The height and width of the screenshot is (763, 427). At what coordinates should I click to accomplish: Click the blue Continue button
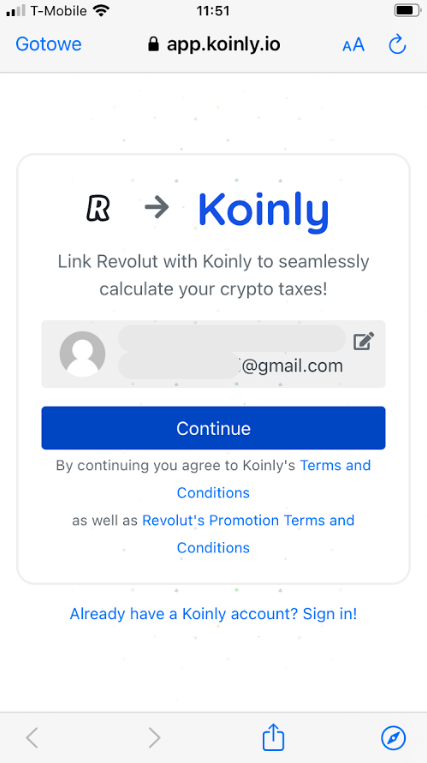click(x=214, y=428)
